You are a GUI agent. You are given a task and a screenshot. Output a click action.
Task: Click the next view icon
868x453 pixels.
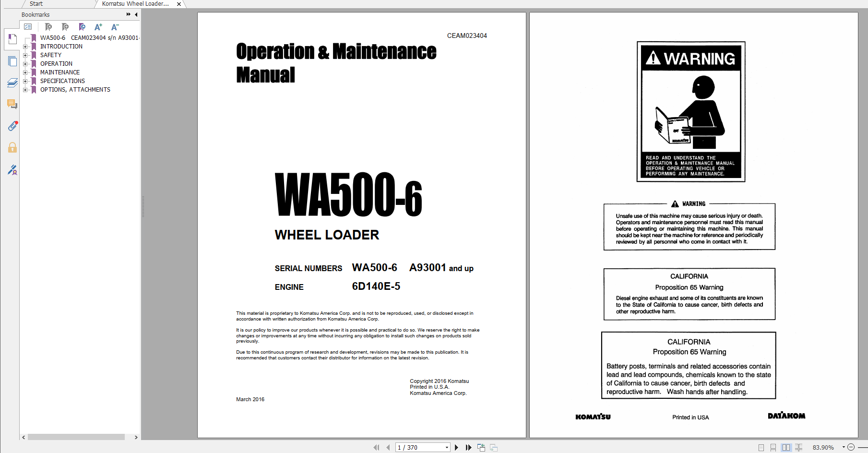493,447
